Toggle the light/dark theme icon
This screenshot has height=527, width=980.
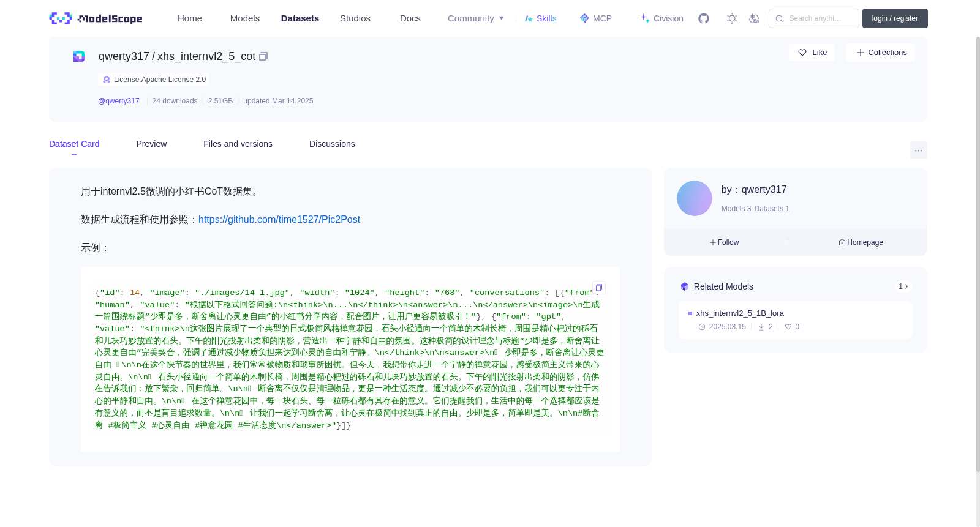[732, 18]
